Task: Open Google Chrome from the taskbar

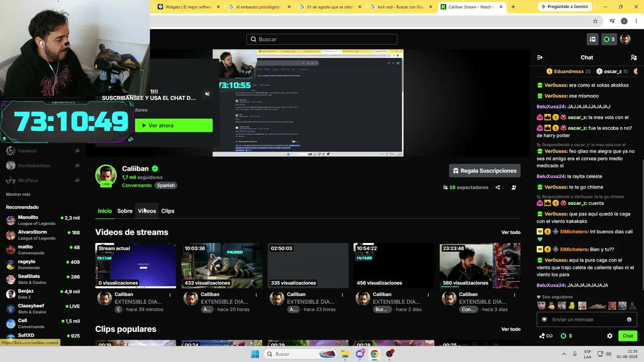Action: (374, 354)
